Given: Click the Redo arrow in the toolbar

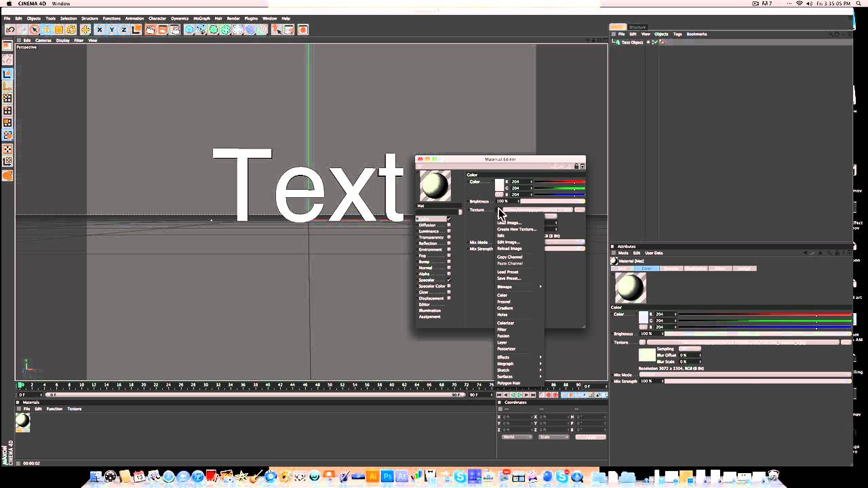Looking at the screenshot, I should click(22, 30).
